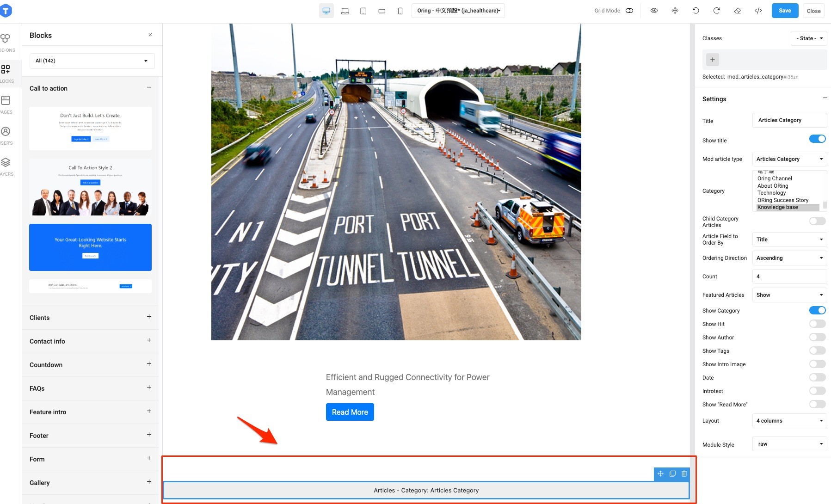The height and width of the screenshot is (504, 831).
Task: Enable the Show Author switch
Action: [818, 337]
